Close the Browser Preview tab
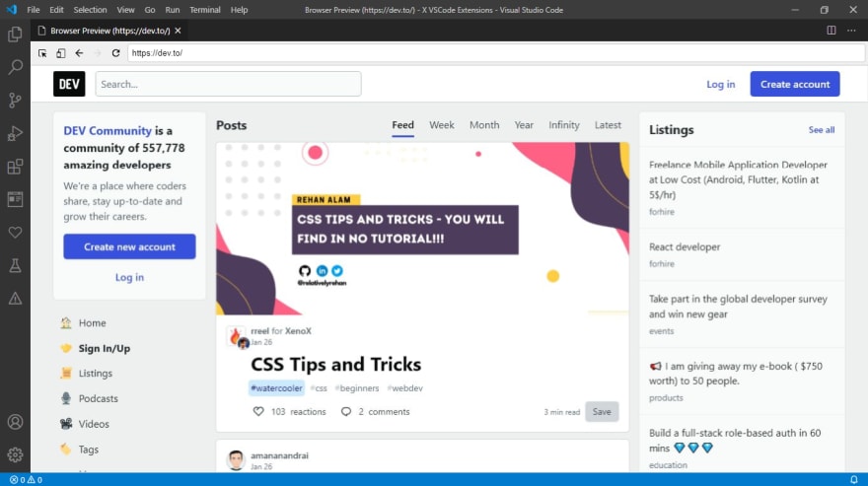Screen dimensions: 868x486 point(178,31)
